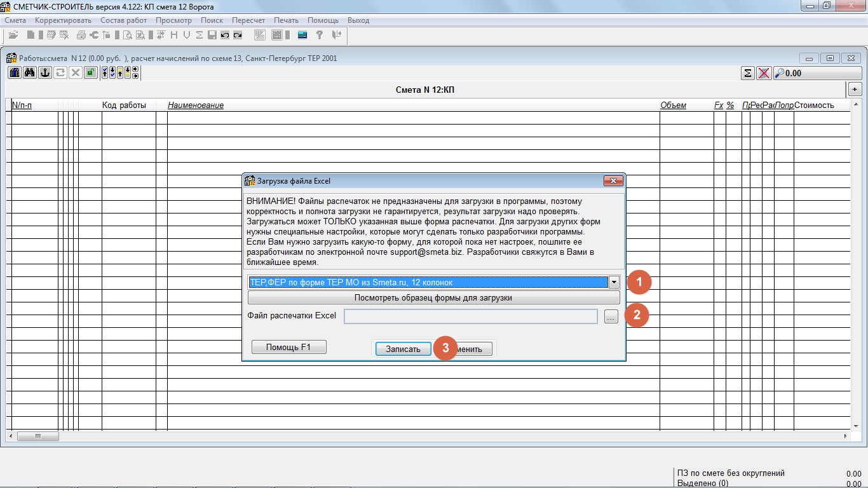Toggle the green padlock icon
The image size is (868, 488).
click(91, 72)
